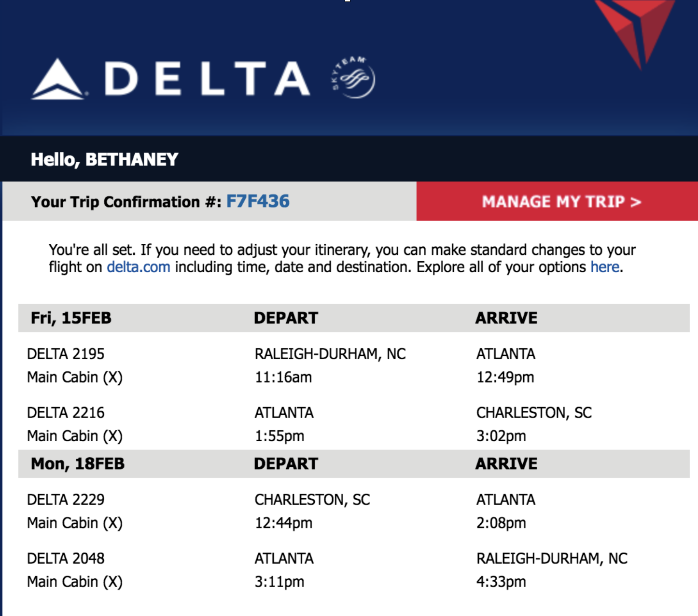The height and width of the screenshot is (616, 698).
Task: Open the delta.com link
Action: click(139, 267)
